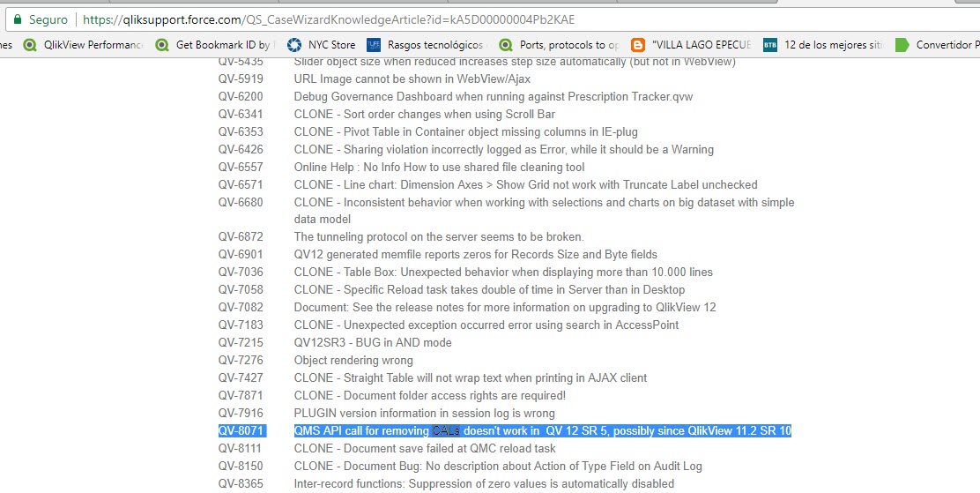Open Ports, protocols bookmark icon
The image size is (980, 493).
point(506,45)
